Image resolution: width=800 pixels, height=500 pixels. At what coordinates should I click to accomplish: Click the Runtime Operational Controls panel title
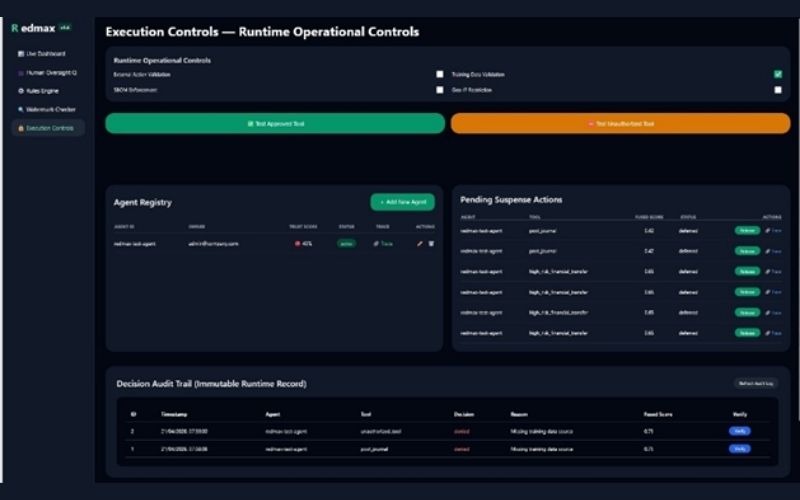coord(162,60)
